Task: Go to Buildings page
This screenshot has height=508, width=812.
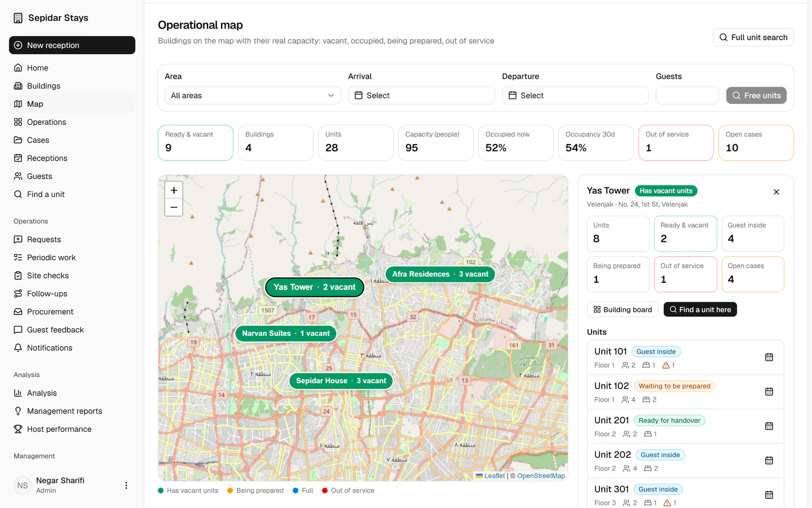Action: 72,86
